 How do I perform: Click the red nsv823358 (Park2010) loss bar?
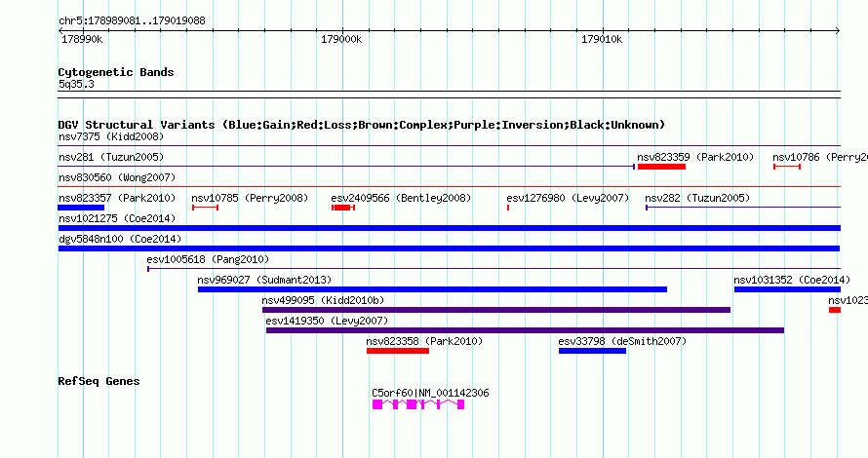coord(398,351)
